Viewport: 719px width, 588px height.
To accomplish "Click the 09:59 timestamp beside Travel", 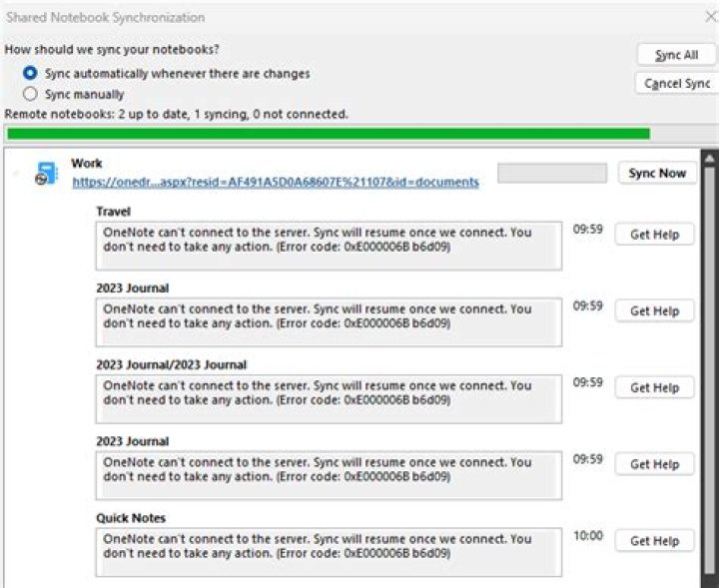I will [588, 230].
